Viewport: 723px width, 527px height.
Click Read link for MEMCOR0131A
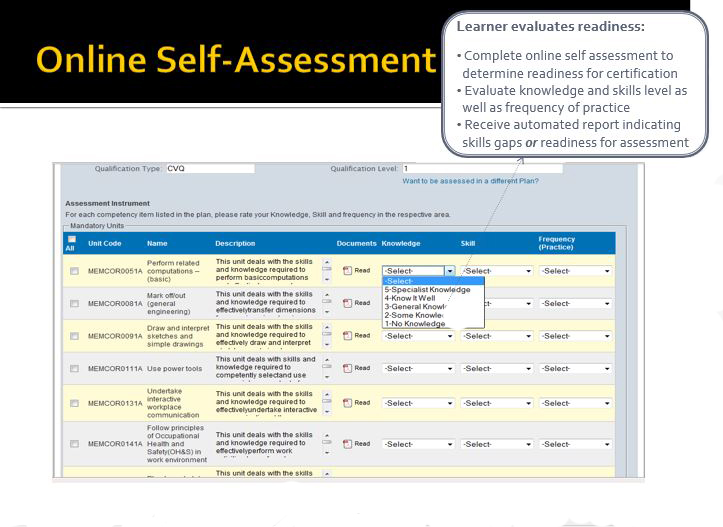point(362,403)
